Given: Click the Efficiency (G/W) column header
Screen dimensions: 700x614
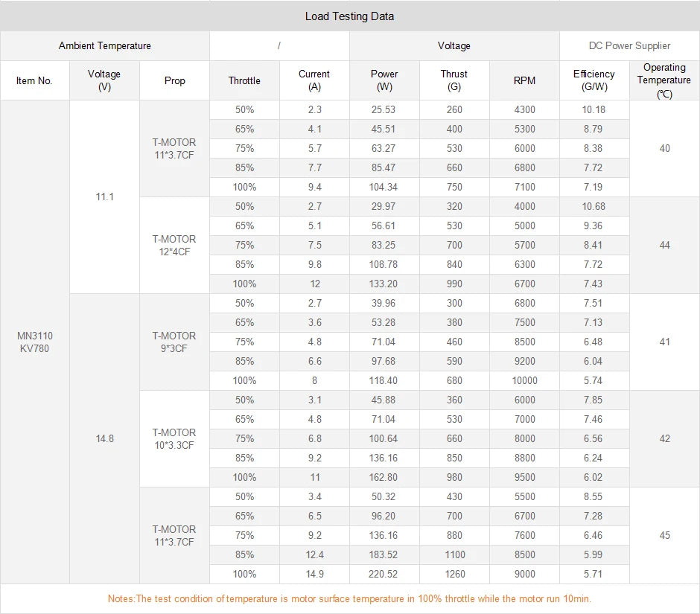Looking at the screenshot, I should coord(594,80).
